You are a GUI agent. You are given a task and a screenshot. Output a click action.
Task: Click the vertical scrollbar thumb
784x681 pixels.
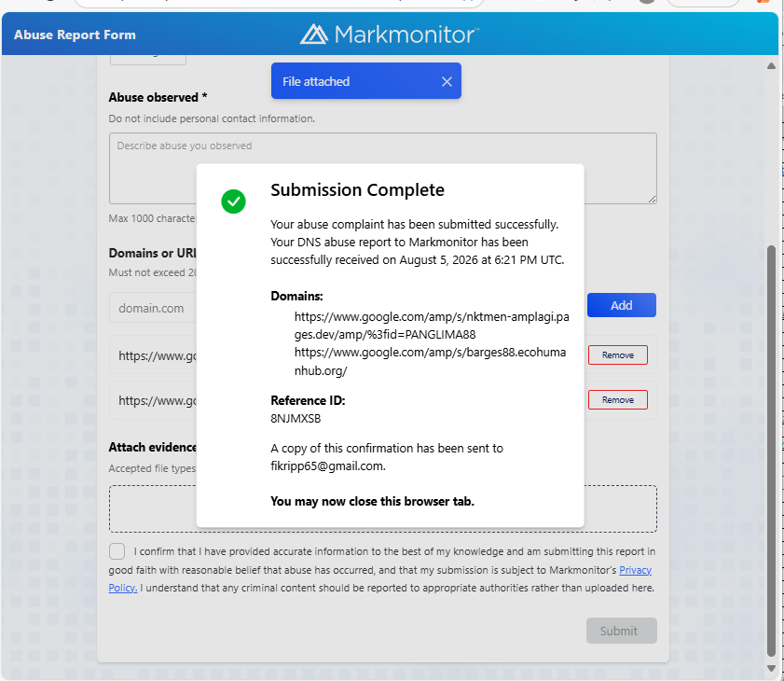tap(771, 451)
